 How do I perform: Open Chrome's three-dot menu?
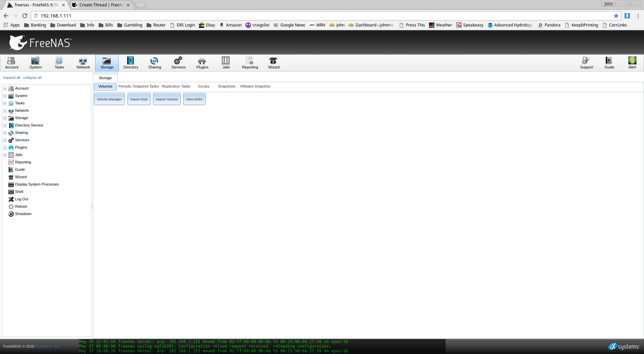point(638,16)
